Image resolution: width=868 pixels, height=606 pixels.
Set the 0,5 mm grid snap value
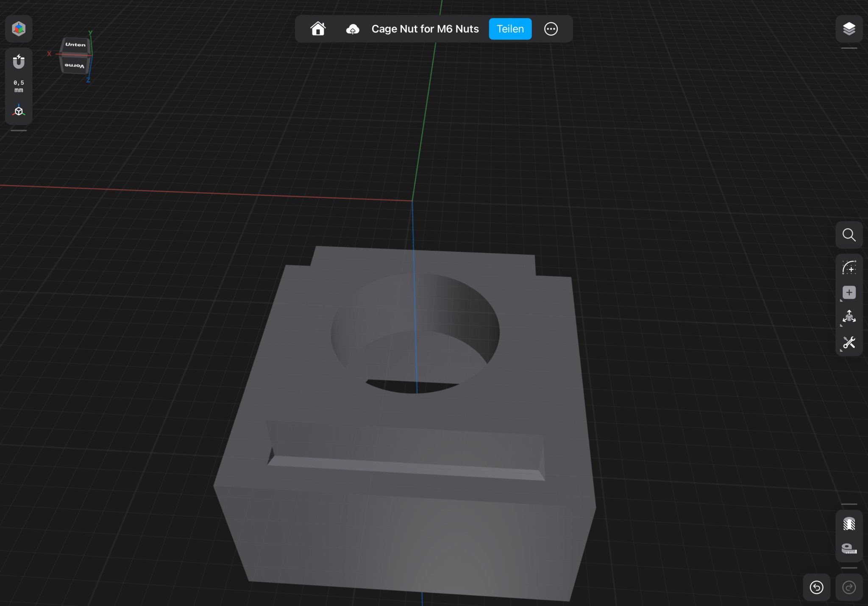pos(19,86)
